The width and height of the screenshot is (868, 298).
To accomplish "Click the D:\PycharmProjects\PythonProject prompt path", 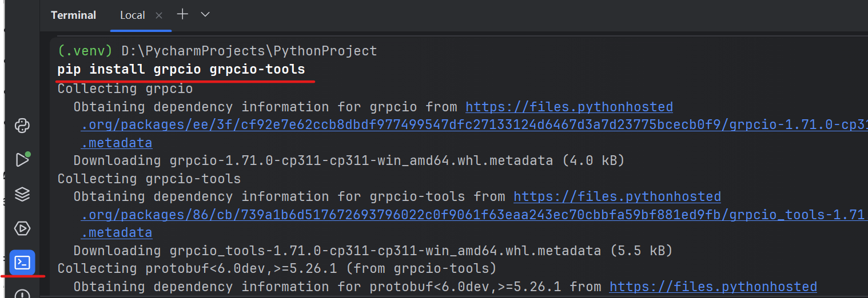I will [x=249, y=51].
